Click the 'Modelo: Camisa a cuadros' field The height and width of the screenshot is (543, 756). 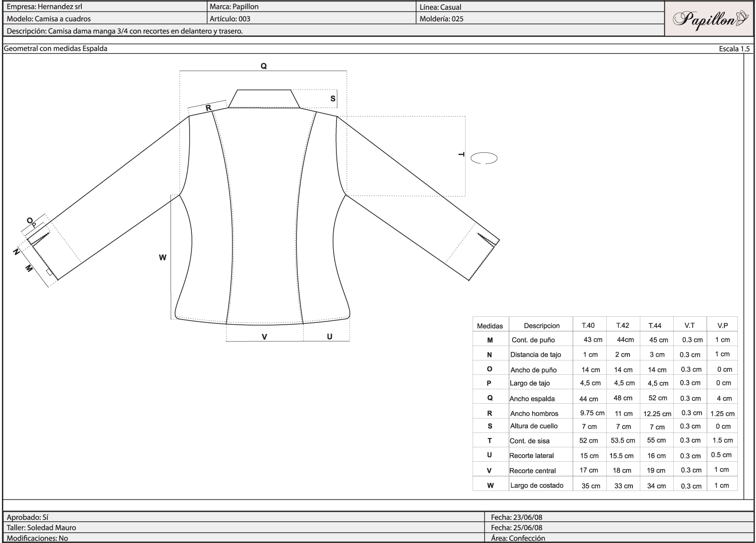point(49,19)
